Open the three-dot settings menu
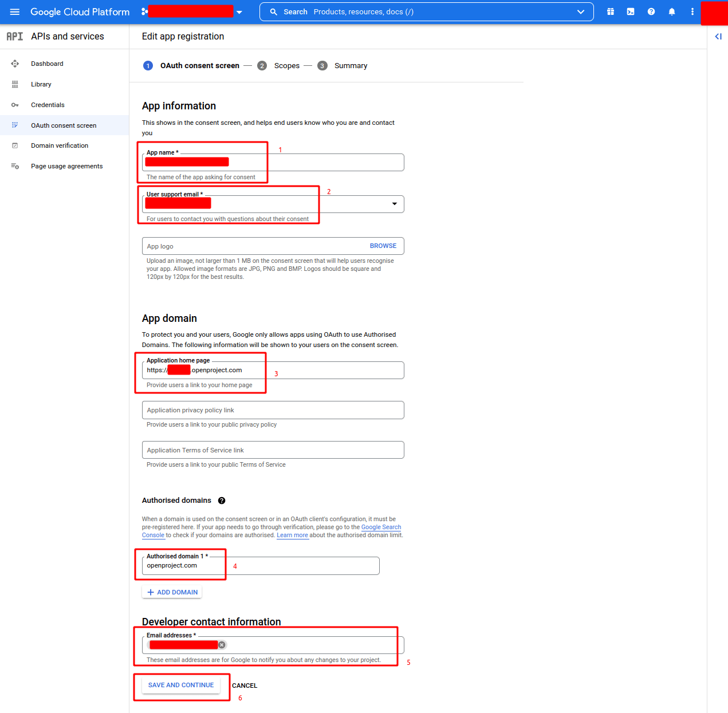 [x=692, y=12]
